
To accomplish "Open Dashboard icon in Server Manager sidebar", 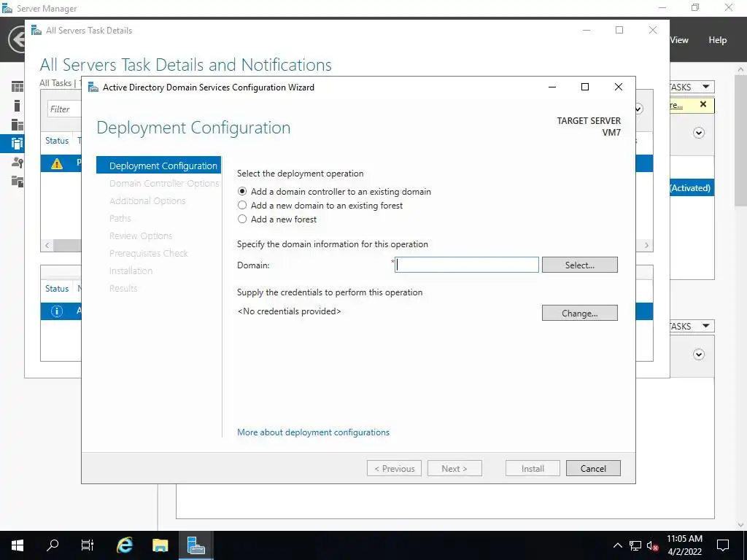I will [x=18, y=87].
